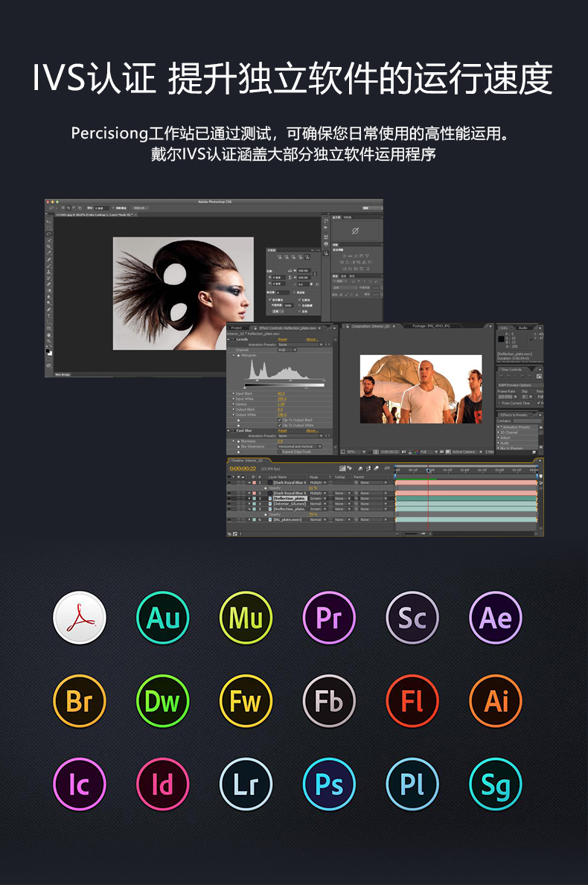Toggle Clip To Output White checkbox
The width and height of the screenshot is (588, 885).
[x=279, y=425]
